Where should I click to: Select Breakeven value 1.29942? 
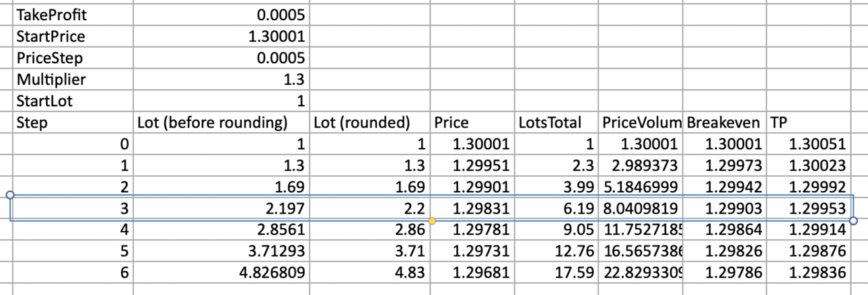726,185
